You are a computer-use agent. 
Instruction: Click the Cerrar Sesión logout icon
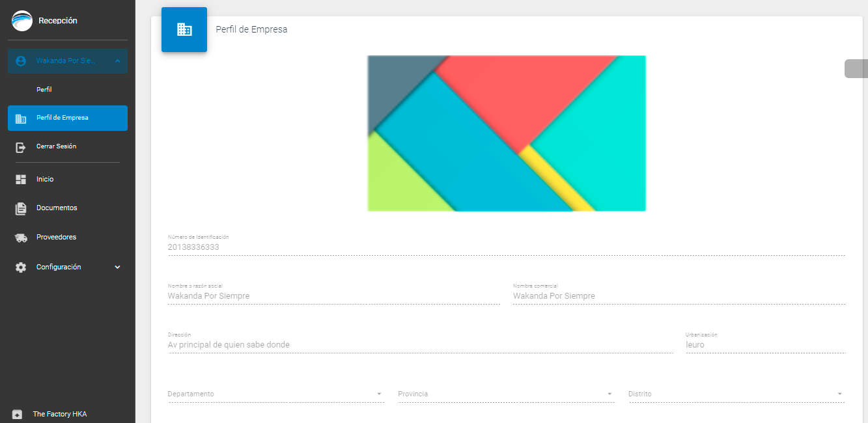(x=21, y=147)
